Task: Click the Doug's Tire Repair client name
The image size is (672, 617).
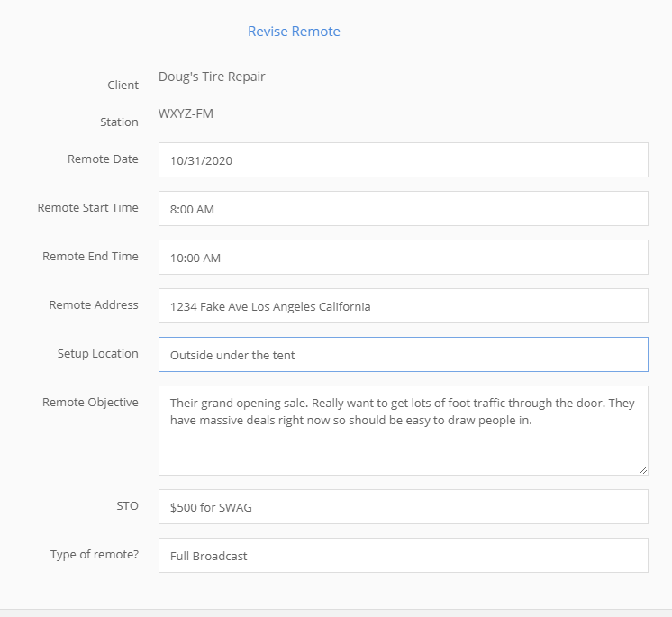Action: click(212, 77)
